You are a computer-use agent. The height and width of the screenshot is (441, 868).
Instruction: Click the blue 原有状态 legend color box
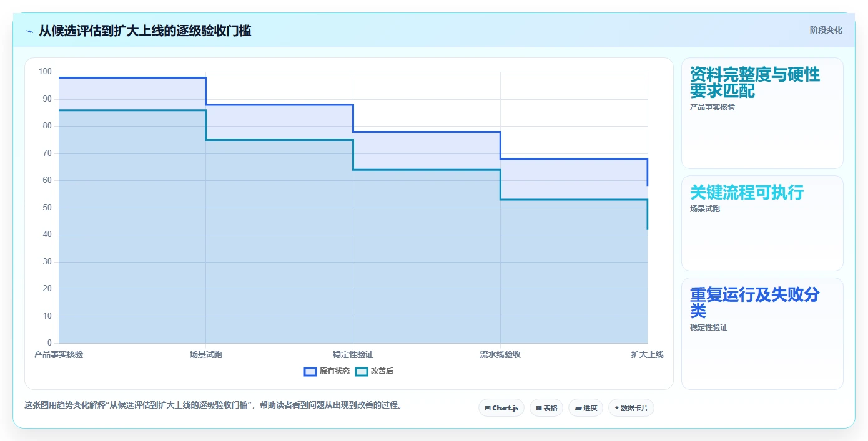[x=310, y=371]
